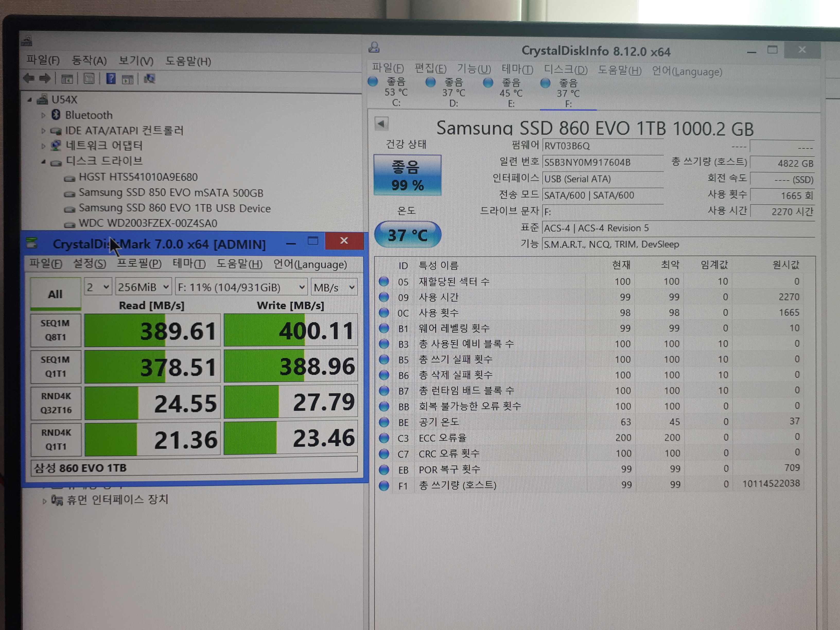Screen dimensions: 840x630
Task: Run the SEQ1M Q1T1 test
Action: point(56,366)
